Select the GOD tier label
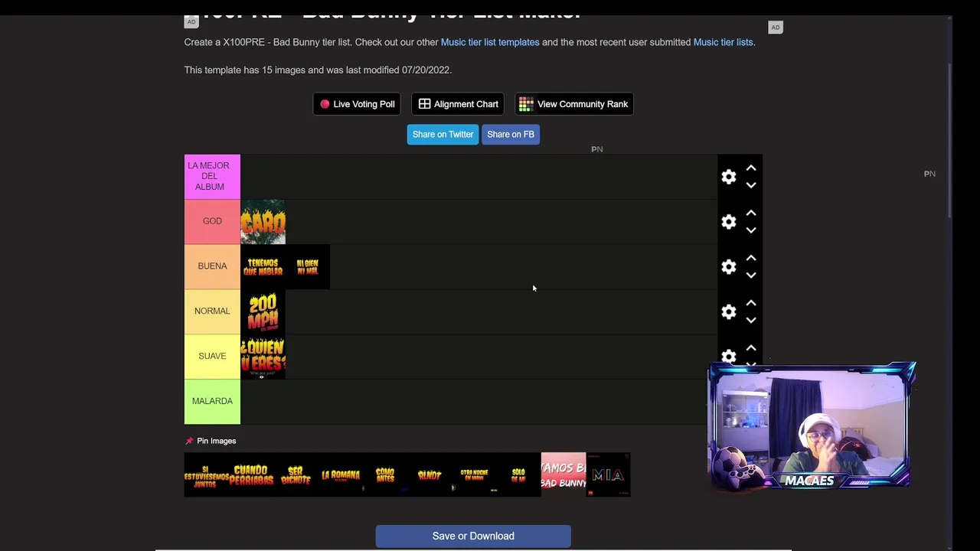Screen dimensions: 980x551 click(x=212, y=222)
